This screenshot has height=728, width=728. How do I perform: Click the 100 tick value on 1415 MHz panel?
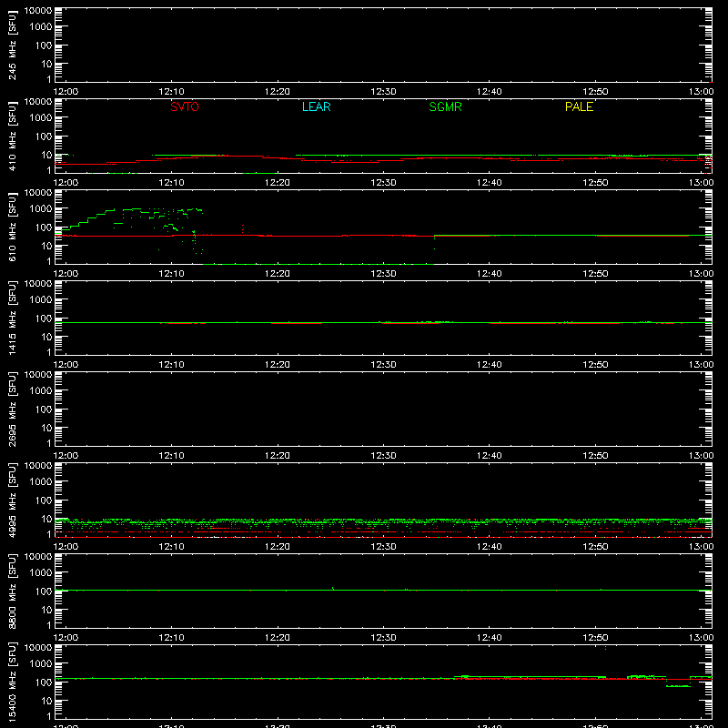(x=44, y=318)
